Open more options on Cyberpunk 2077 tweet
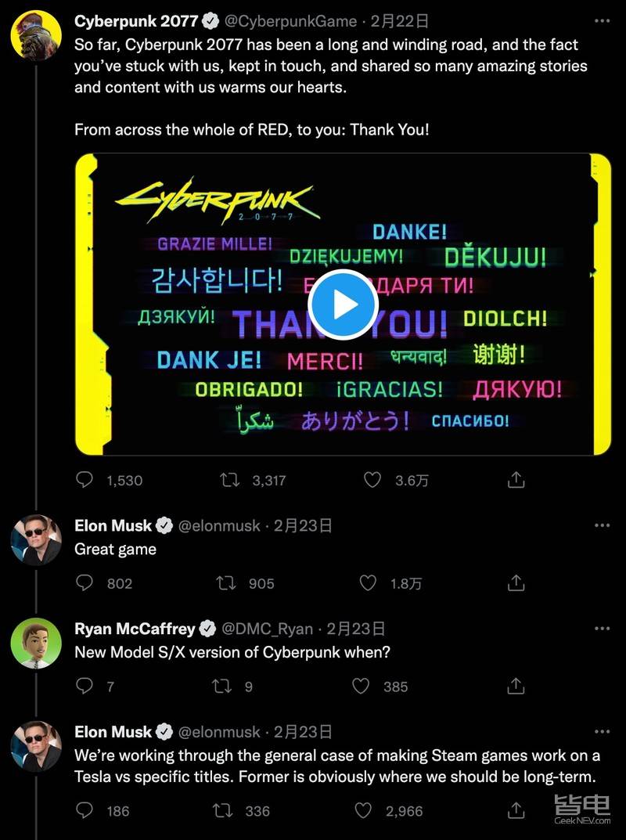Viewport: 626px width, 840px height. coord(602,20)
